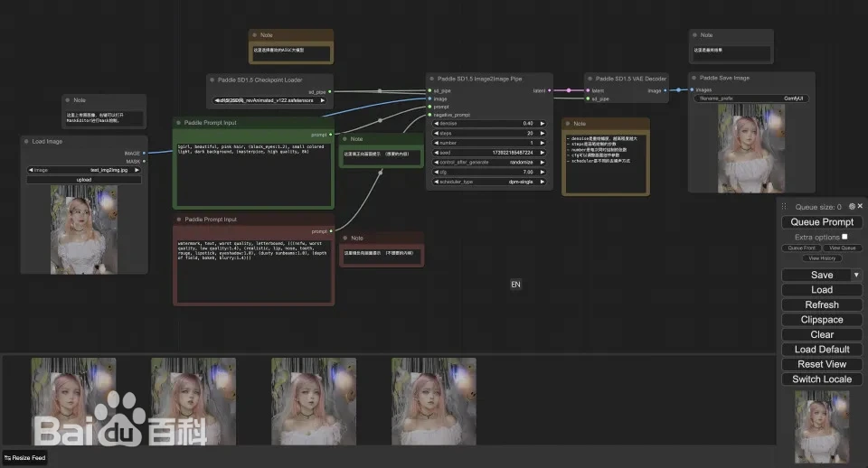This screenshot has height=468, width=868.
Task: Collapse the Load Image node via its dot
Action: click(27, 142)
